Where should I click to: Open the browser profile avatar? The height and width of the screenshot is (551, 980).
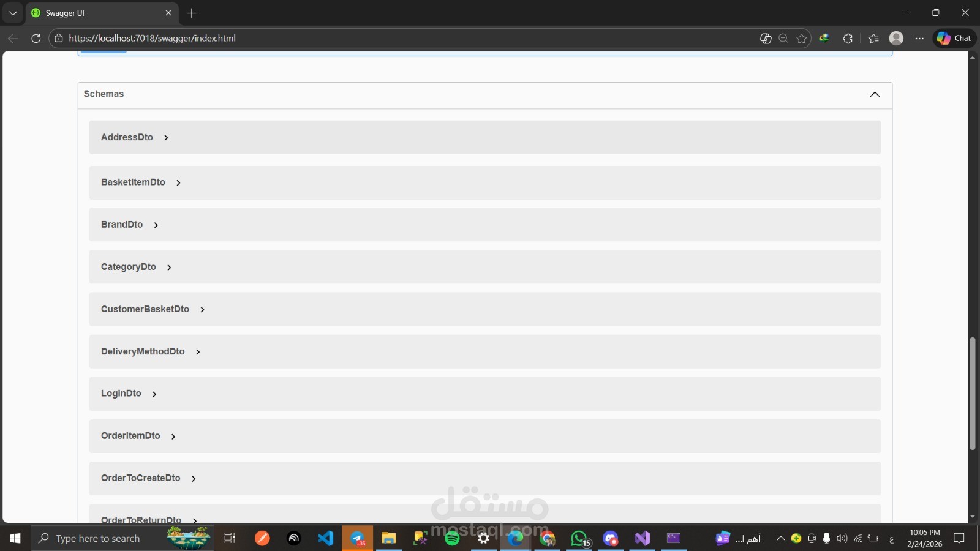[896, 38]
